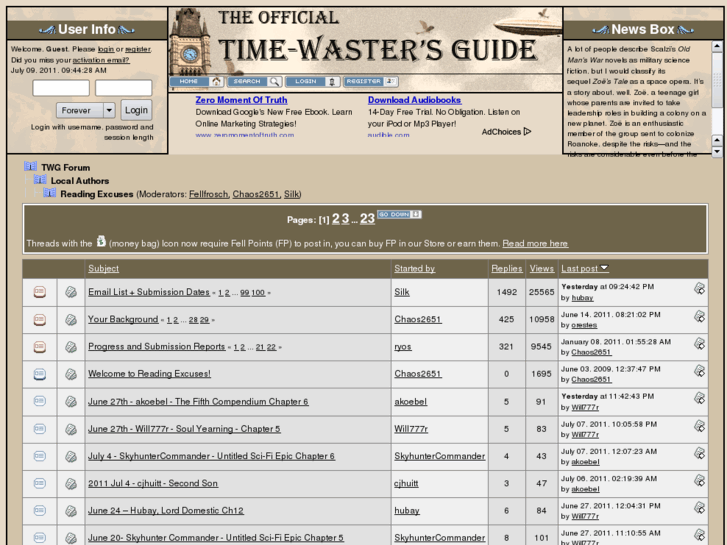The height and width of the screenshot is (545, 727).
Task: Click last post icon for Second Son thread
Action: click(700, 478)
